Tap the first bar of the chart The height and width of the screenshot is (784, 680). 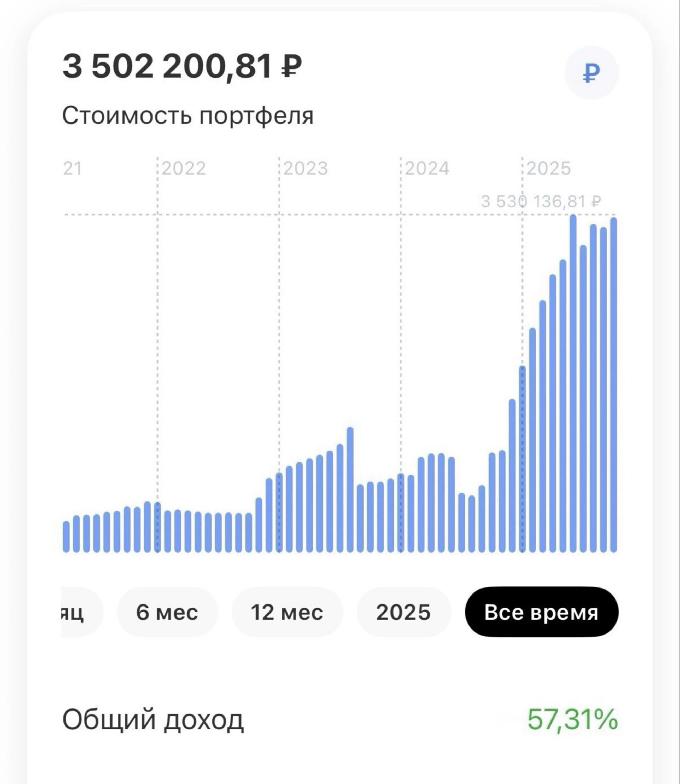click(x=66, y=537)
